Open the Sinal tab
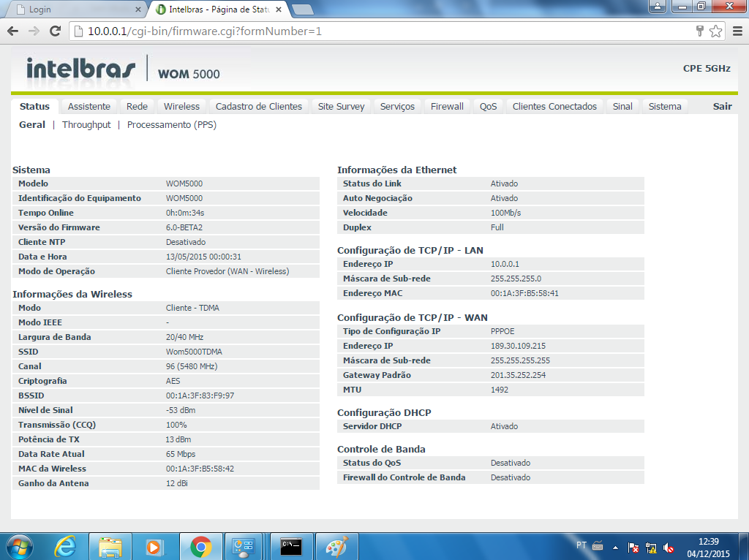Image resolution: width=749 pixels, height=560 pixels. point(622,107)
